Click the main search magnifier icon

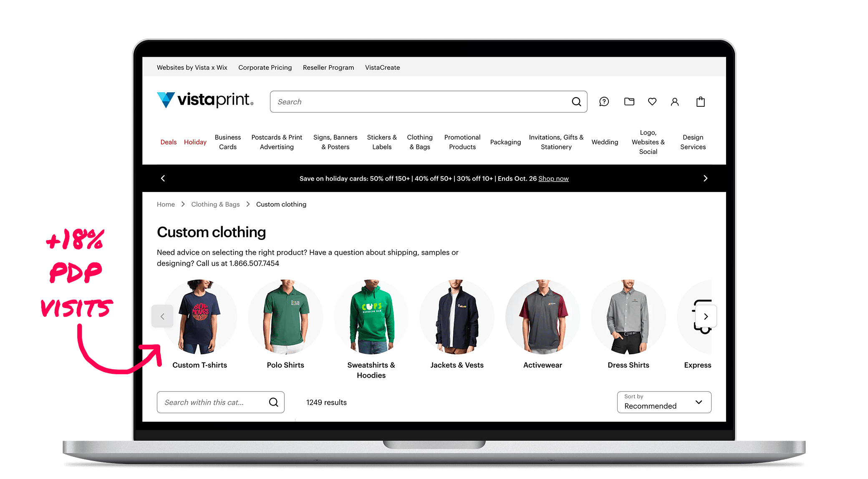576,102
